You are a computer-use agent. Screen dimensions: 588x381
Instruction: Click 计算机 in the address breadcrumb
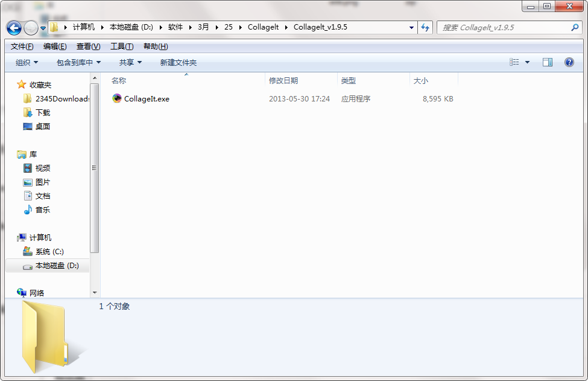tap(84, 27)
